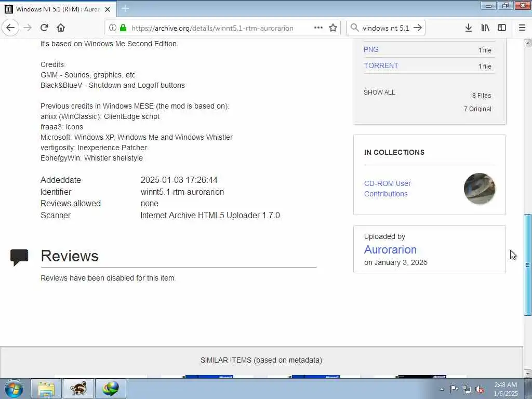Click the identifier value winnt5.1-rtm-aurorarion

pos(182,192)
